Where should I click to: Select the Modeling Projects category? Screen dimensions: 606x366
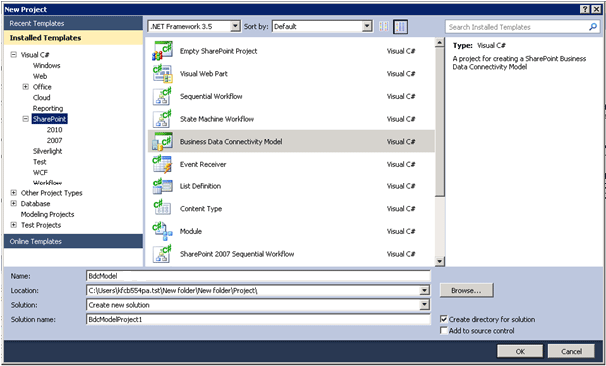tap(47, 214)
